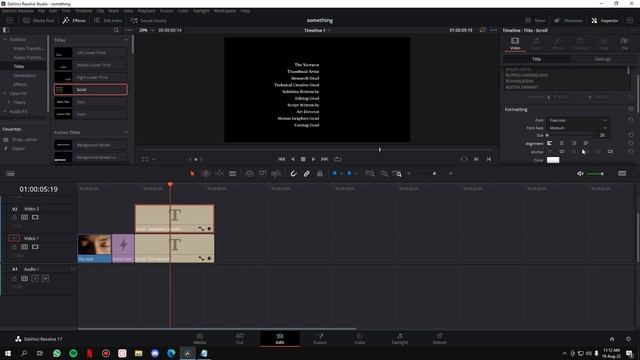The height and width of the screenshot is (360, 640).
Task: Click the Custom zoom magnifier icon
Action: tap(397, 173)
